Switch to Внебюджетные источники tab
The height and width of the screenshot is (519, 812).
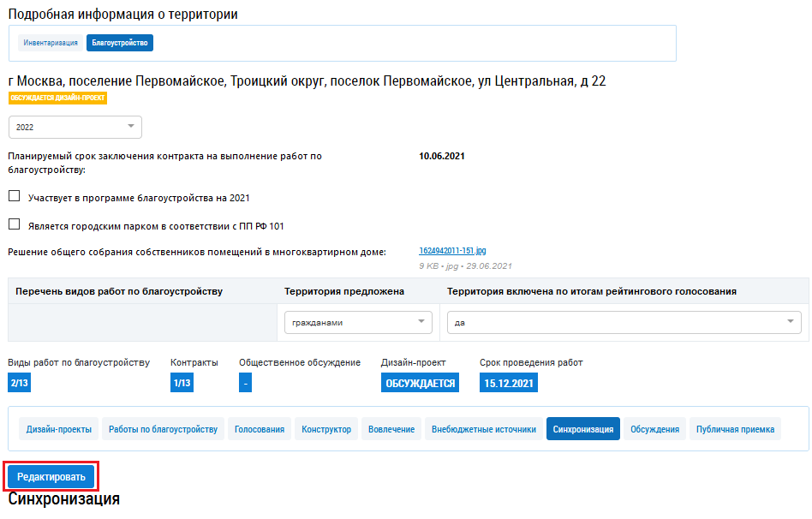tap(484, 429)
